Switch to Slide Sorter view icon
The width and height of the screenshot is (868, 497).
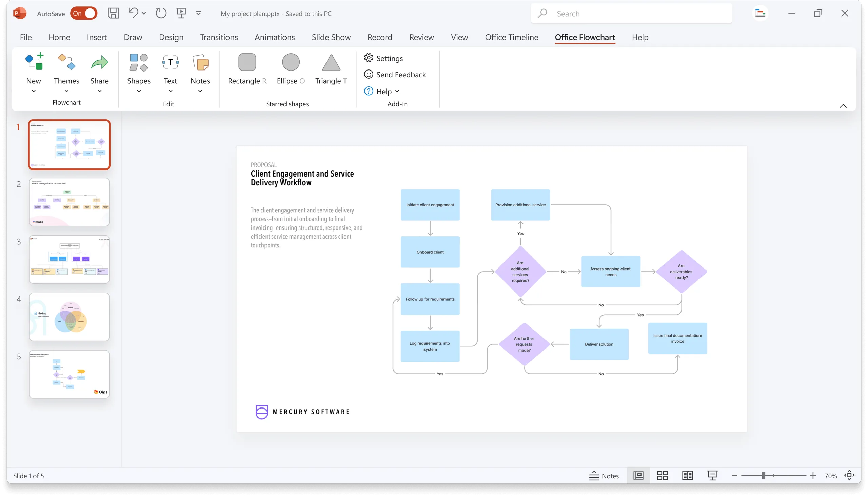pos(662,476)
